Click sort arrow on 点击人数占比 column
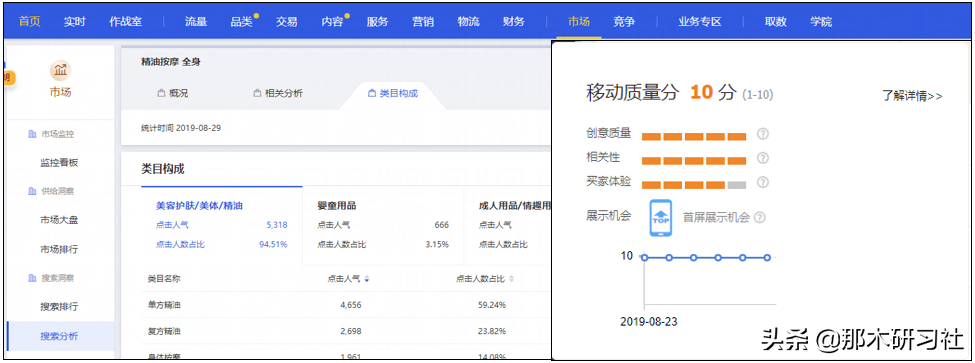The image size is (975, 363). [x=512, y=279]
